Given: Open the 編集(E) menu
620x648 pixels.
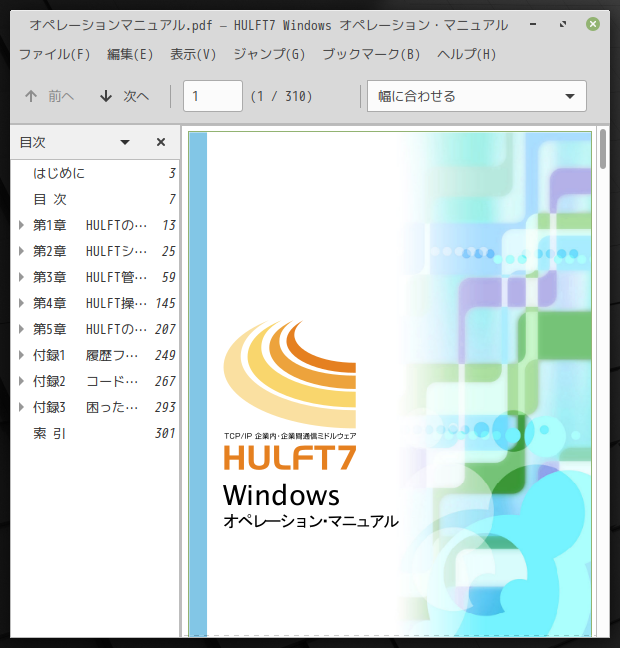Looking at the screenshot, I should [x=130, y=54].
